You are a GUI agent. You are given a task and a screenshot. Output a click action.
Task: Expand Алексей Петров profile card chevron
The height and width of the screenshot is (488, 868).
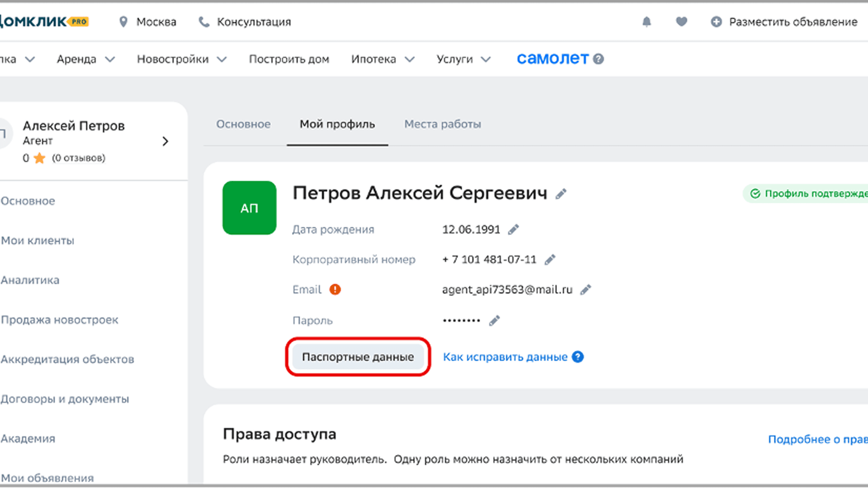[x=165, y=141]
